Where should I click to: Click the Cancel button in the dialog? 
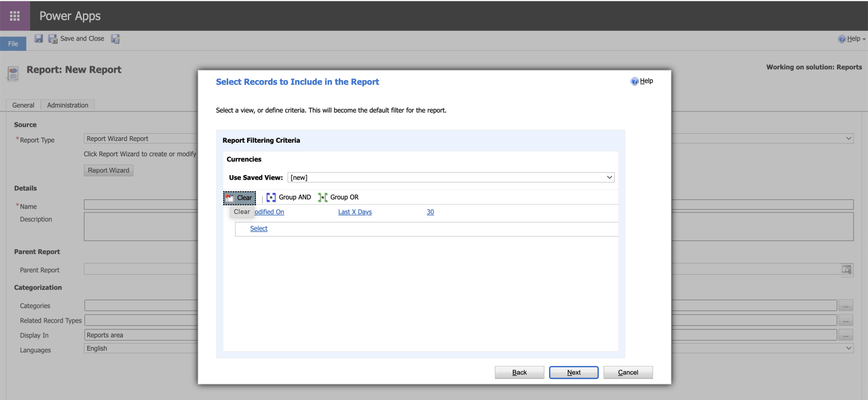[x=628, y=372]
